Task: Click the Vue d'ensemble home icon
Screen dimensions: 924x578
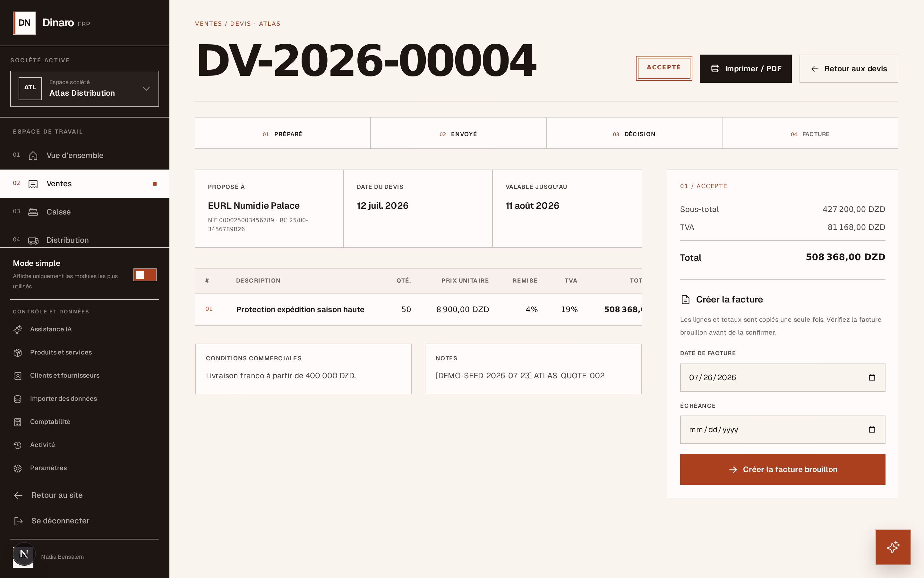Action: point(33,156)
